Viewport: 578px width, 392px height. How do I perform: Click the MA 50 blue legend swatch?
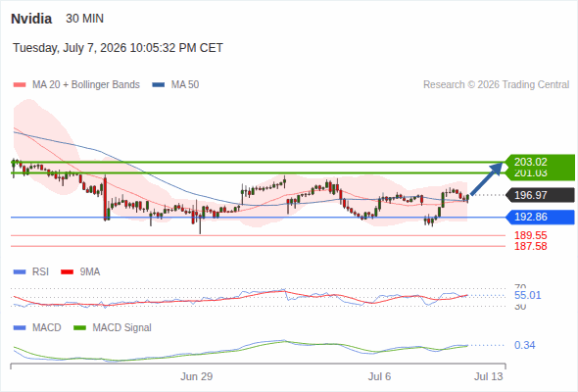pyautogui.click(x=159, y=85)
